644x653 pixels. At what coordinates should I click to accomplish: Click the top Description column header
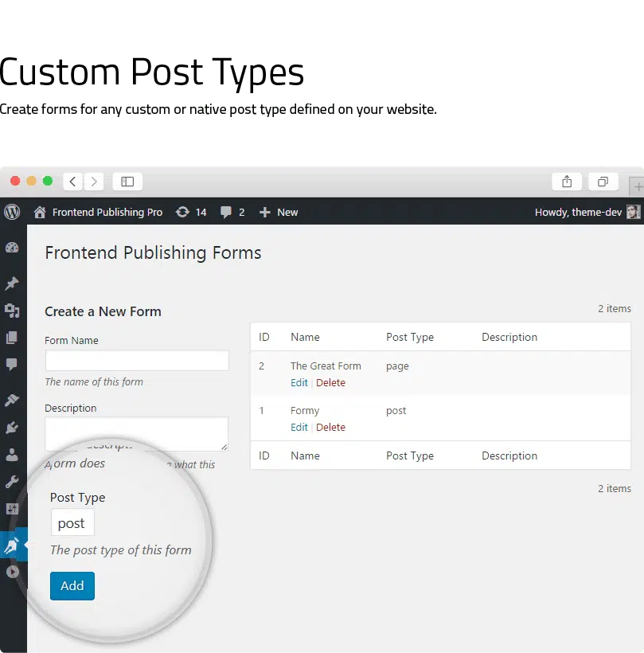[509, 338]
